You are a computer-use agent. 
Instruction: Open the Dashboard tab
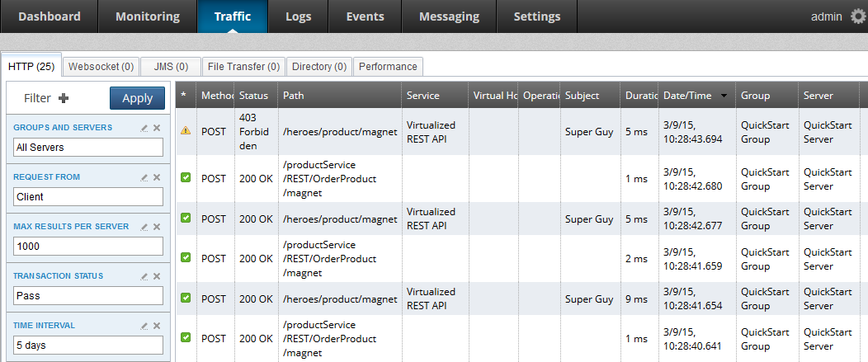pos(50,16)
